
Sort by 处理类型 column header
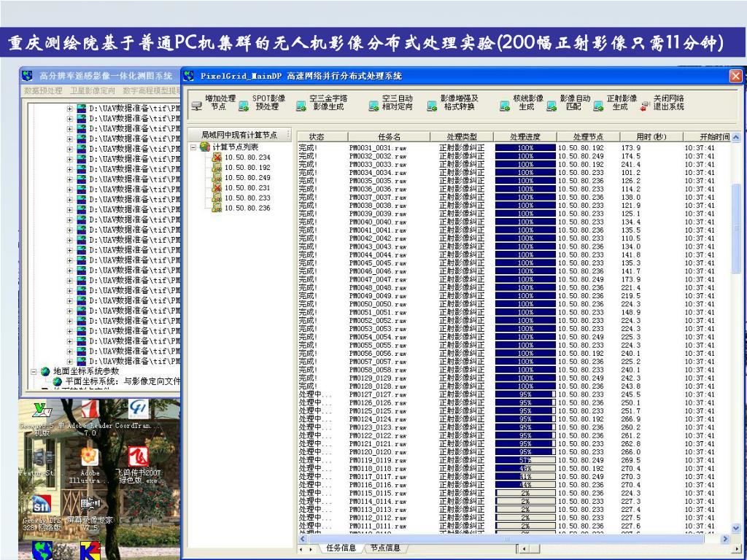pos(462,136)
